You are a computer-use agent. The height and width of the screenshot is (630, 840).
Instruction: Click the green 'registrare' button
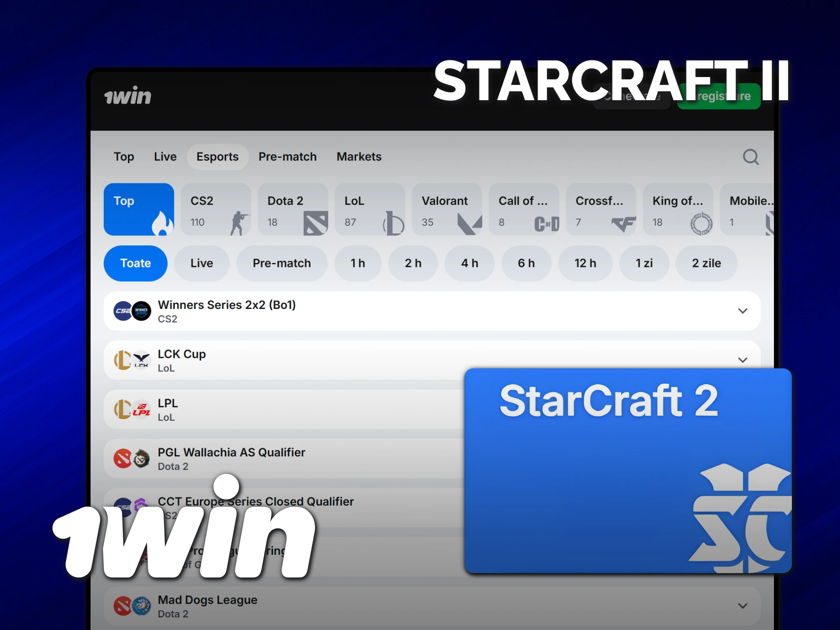point(719,96)
